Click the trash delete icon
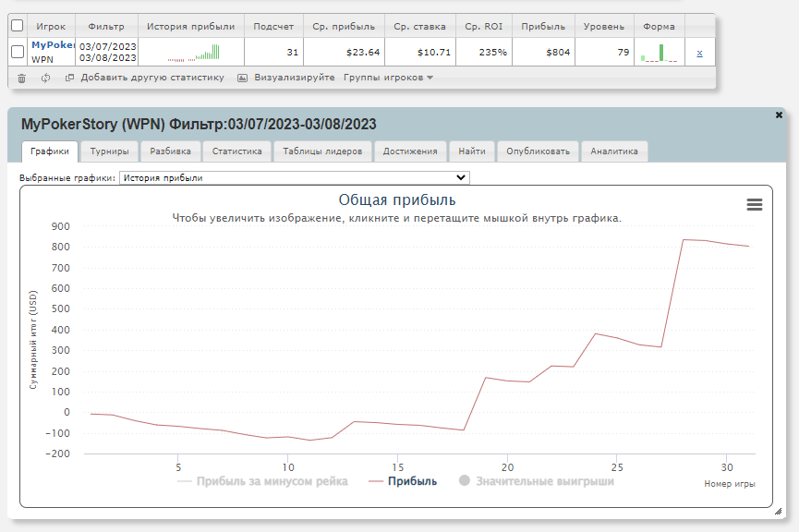This screenshot has width=799, height=532. [x=21, y=79]
